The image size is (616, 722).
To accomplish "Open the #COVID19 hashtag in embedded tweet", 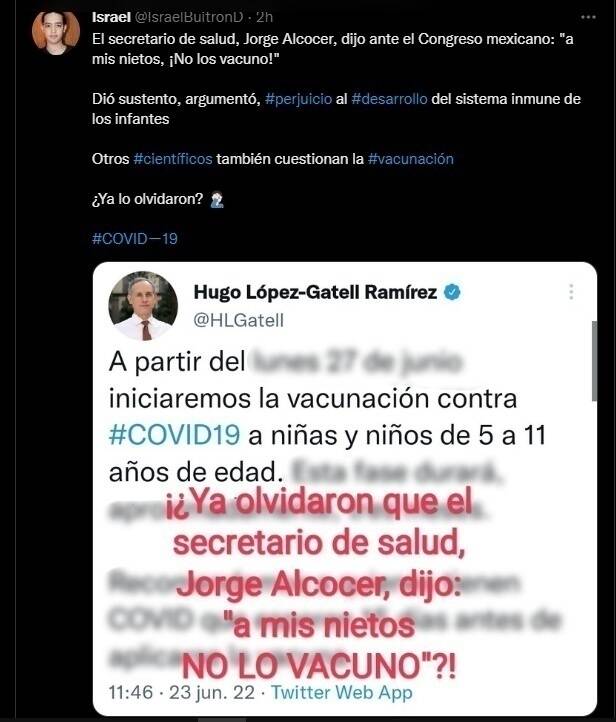I will tap(174, 435).
